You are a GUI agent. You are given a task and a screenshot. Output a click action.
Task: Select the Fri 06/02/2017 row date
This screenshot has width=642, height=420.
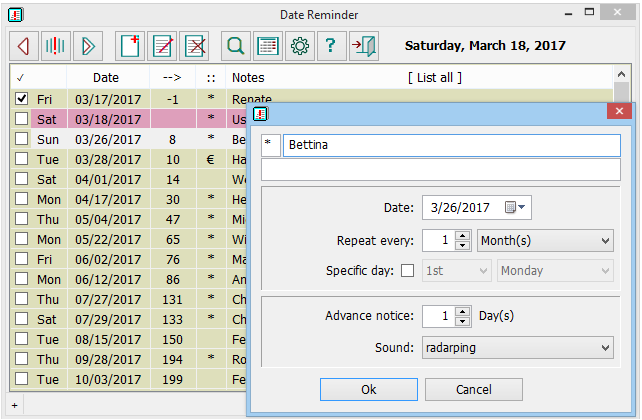tap(108, 259)
